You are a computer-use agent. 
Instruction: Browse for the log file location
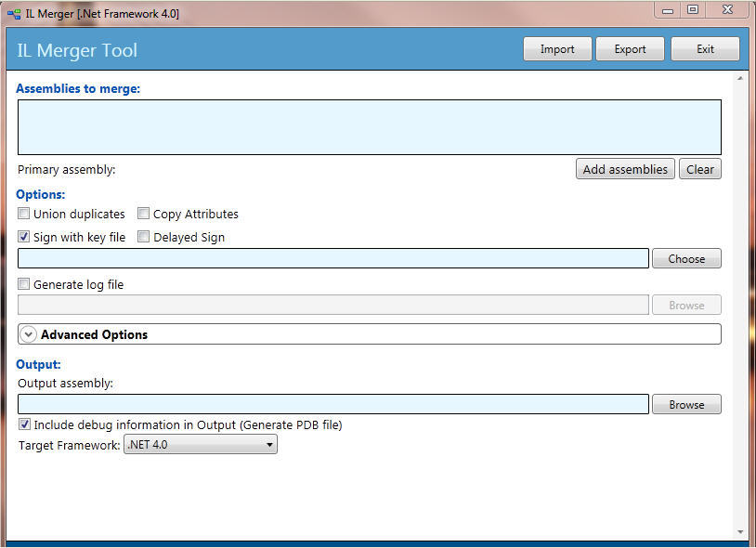click(x=686, y=305)
